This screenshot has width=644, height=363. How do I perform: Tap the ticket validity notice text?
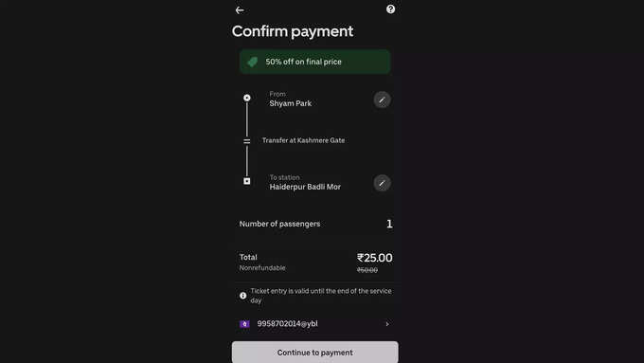tap(321, 296)
